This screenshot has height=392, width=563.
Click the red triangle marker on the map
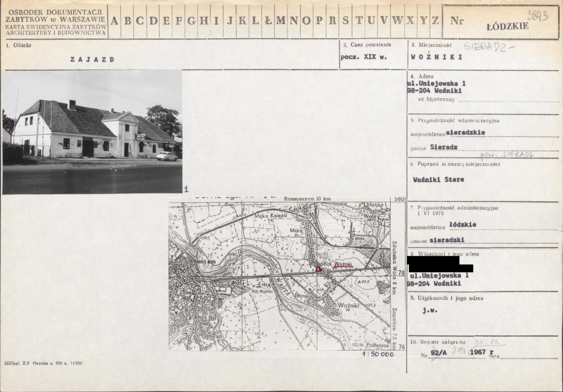(318, 269)
